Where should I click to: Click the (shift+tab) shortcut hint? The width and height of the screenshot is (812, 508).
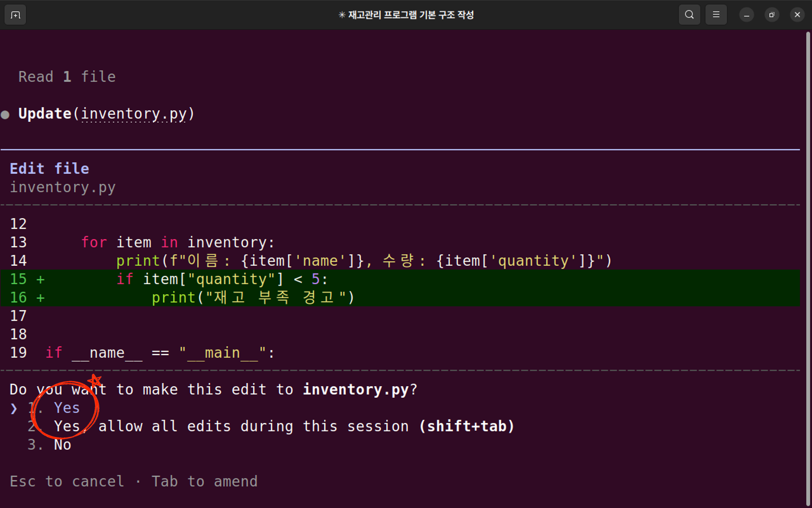click(x=467, y=427)
